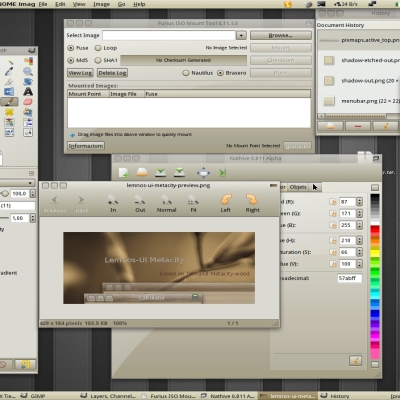Click the New document icon in Nathive toolbar
This screenshot has width=400, height=400.
pos(124,173)
